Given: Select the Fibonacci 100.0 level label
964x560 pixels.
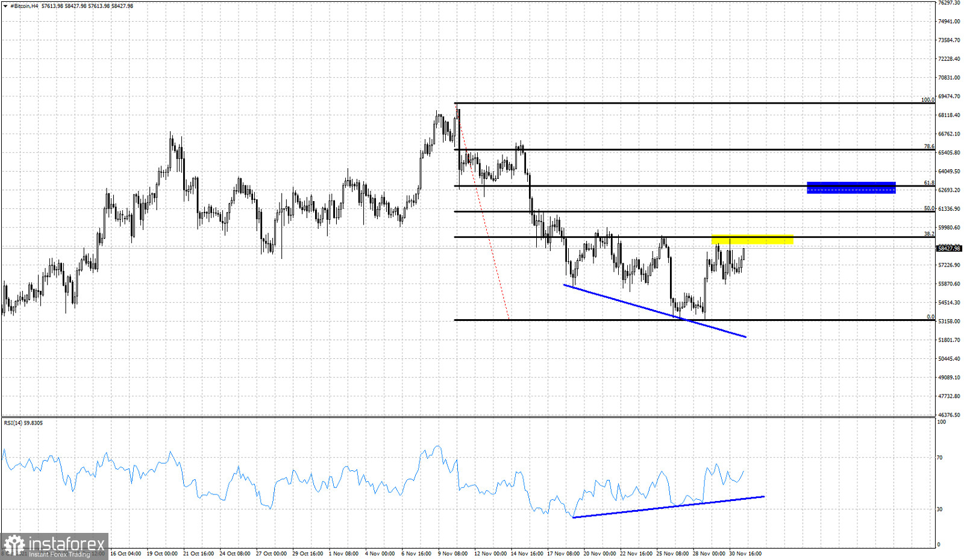Looking at the screenshot, I should point(927,100).
